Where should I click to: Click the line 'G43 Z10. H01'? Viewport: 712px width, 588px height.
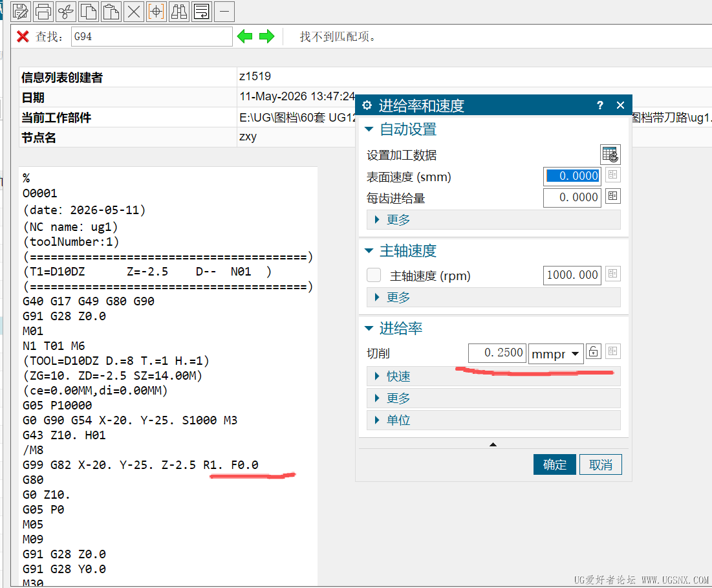pos(64,435)
